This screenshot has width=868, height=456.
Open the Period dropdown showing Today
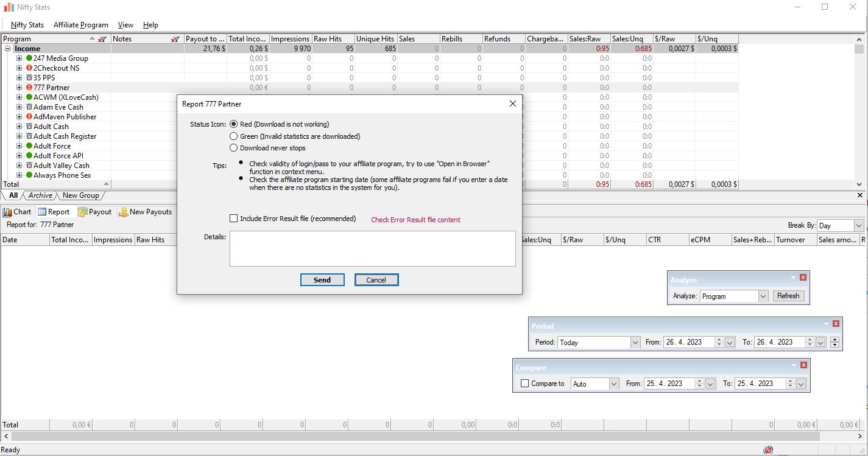point(636,342)
